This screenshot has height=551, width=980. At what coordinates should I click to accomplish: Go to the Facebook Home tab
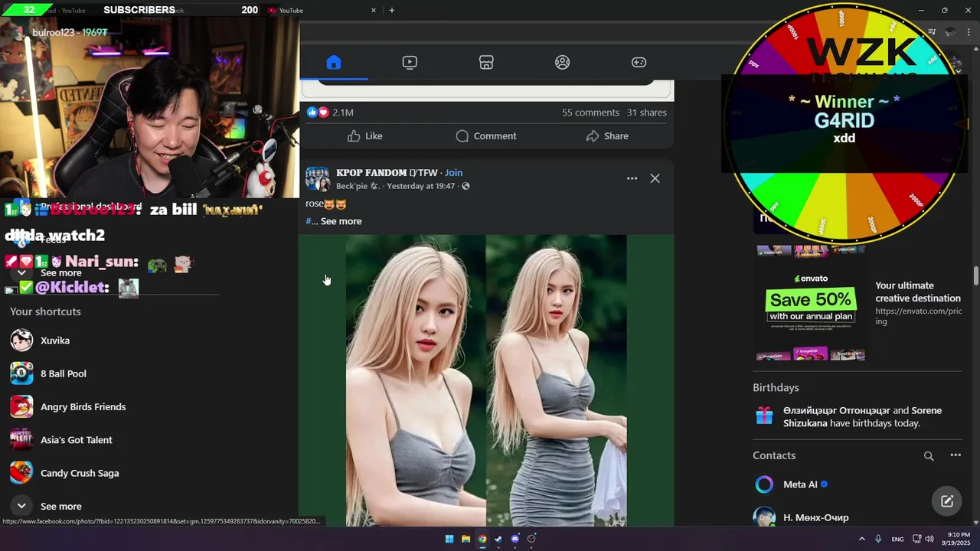(x=333, y=62)
